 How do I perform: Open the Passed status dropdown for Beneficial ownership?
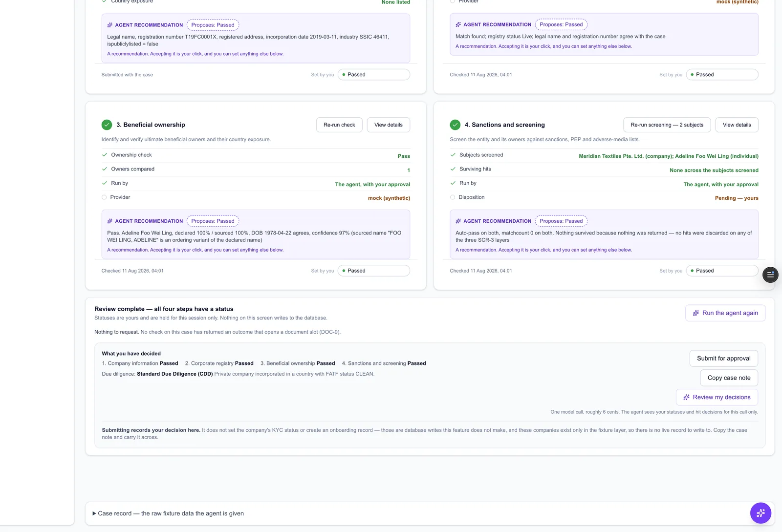pos(374,271)
